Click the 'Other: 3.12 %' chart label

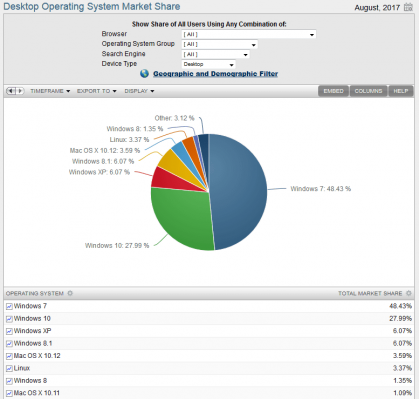pos(174,118)
